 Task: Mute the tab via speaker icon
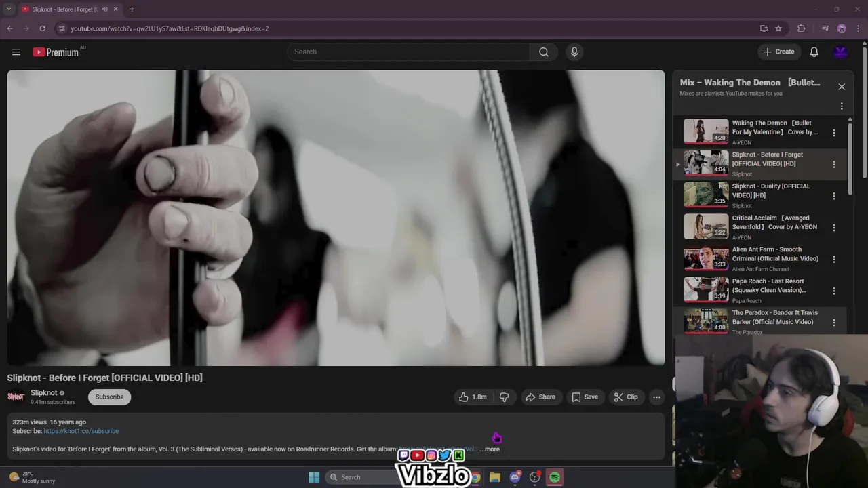[104, 9]
